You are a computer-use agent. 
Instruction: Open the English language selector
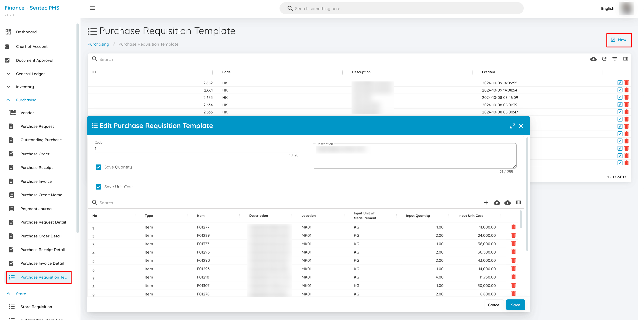click(608, 9)
